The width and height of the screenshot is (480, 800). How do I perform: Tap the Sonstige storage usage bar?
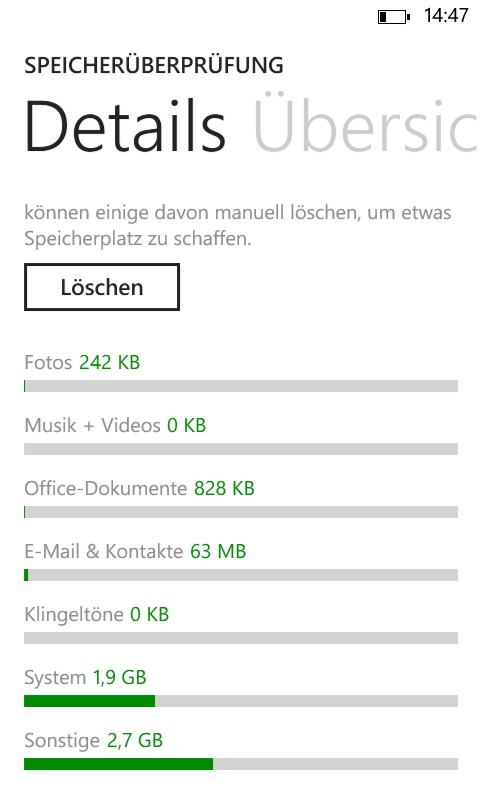tap(241, 764)
